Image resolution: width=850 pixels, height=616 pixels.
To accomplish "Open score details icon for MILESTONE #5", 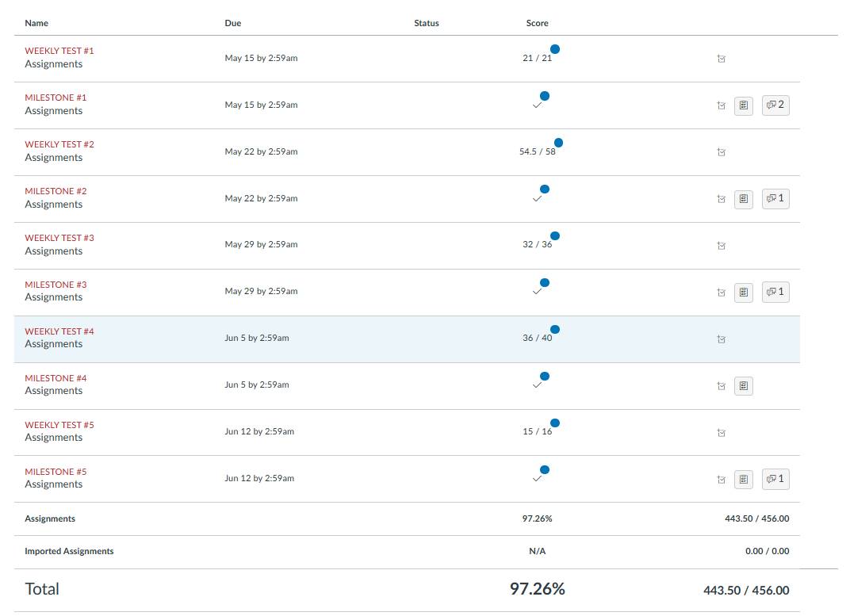I will coord(721,480).
